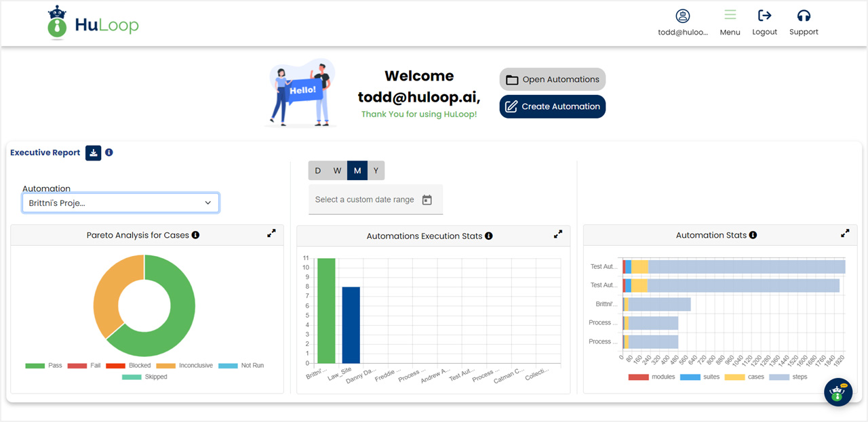Switch to the Y yearly view
Image resolution: width=868 pixels, height=422 pixels.
click(x=376, y=170)
